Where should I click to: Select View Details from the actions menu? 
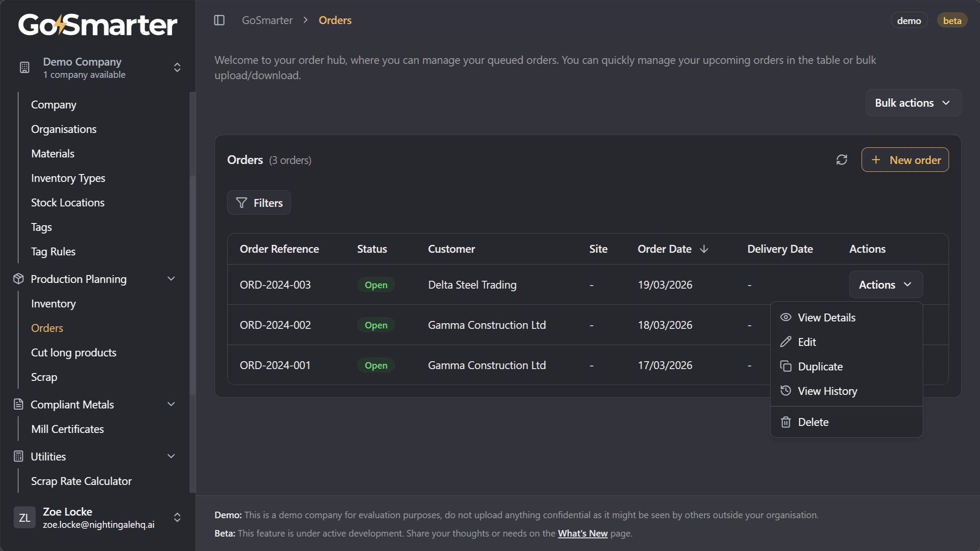click(x=847, y=317)
